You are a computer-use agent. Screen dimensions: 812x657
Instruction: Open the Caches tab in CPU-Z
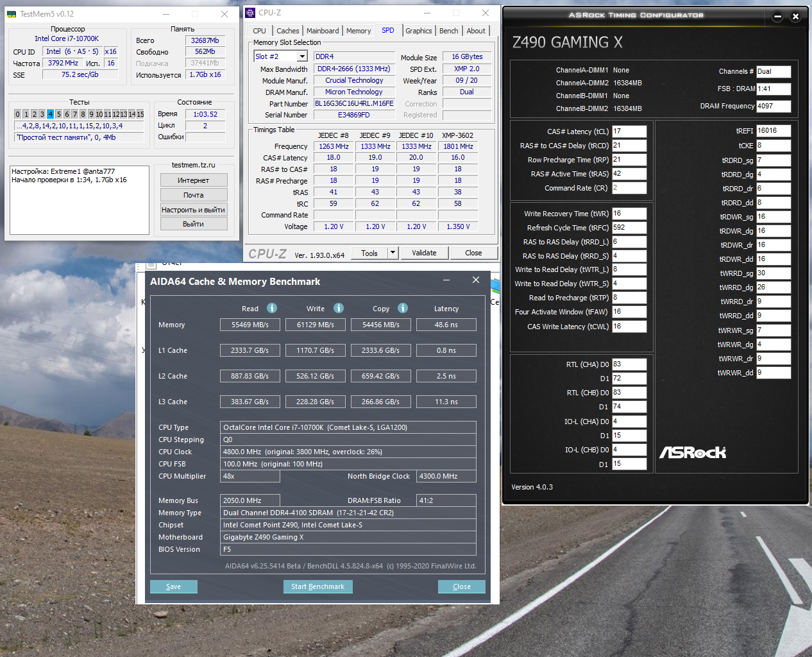pyautogui.click(x=287, y=31)
